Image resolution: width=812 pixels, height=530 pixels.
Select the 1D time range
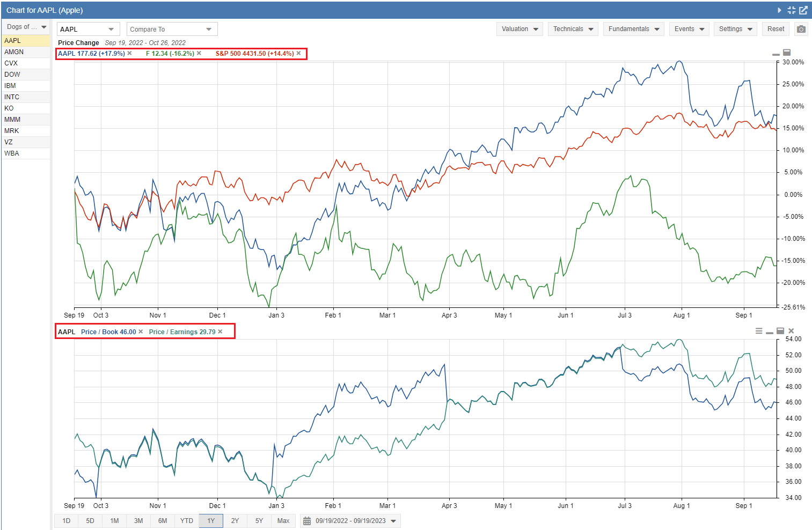tap(67, 521)
